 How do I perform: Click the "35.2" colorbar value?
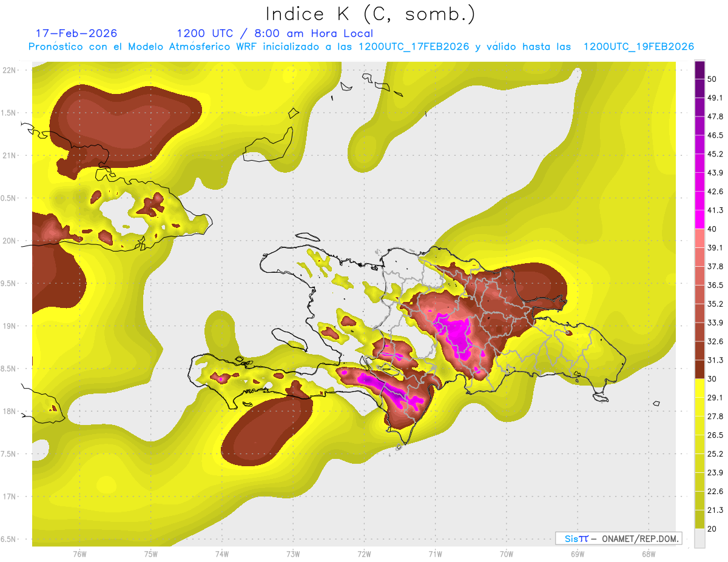[x=715, y=304]
